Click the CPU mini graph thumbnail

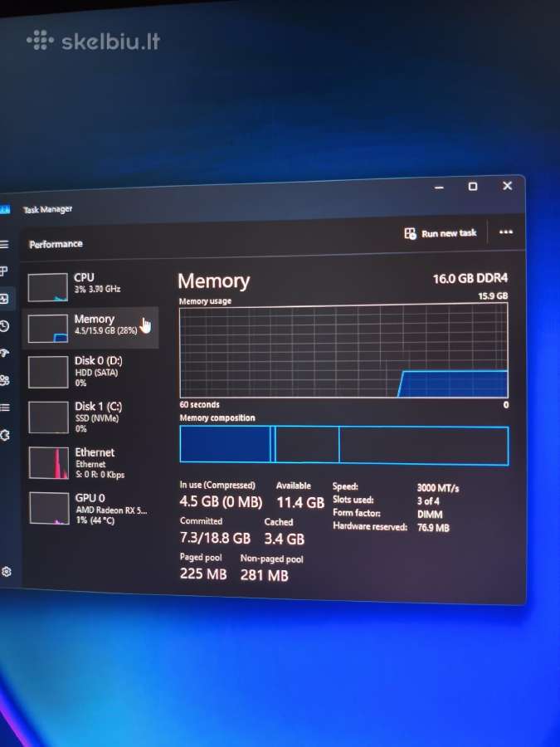[47, 287]
